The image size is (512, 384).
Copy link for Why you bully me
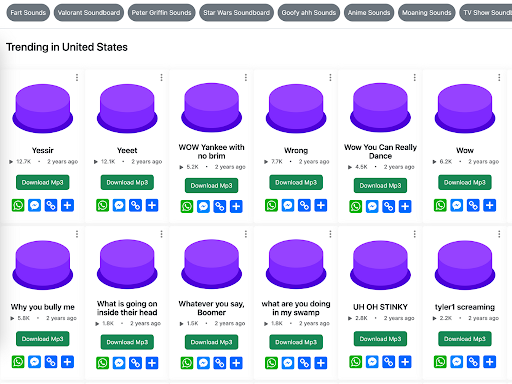click(x=51, y=362)
